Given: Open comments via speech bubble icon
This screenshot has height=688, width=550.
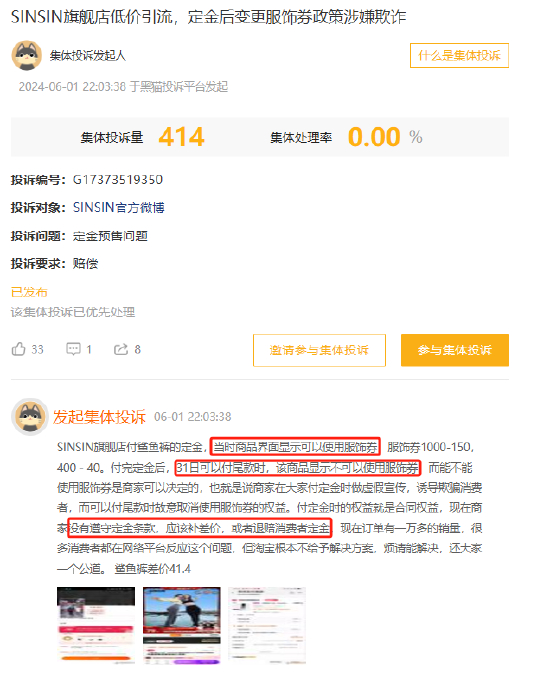Looking at the screenshot, I should point(73,349).
